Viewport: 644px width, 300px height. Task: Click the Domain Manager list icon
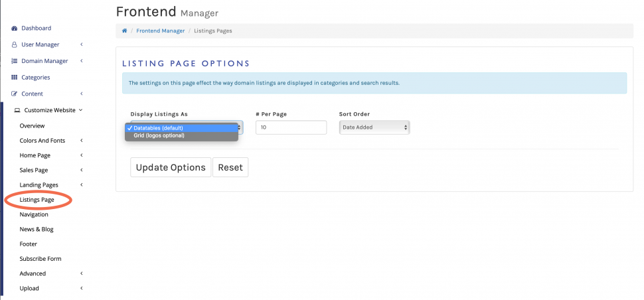15,61
